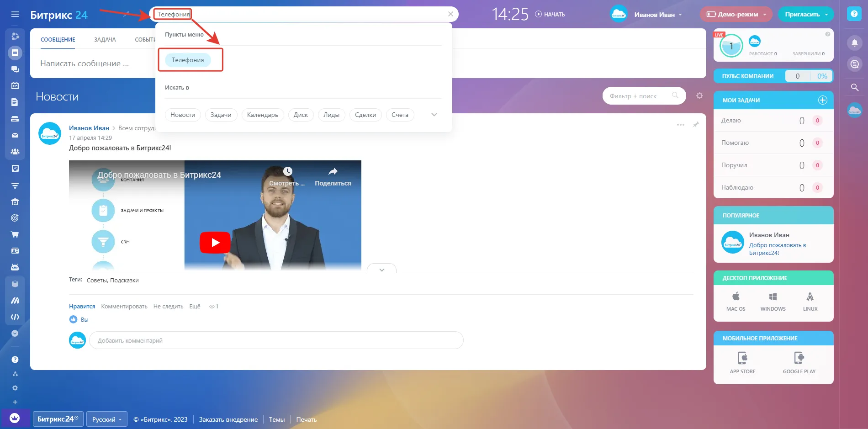Toggle the Нравится like link
Viewport: 868px width, 429px height.
tap(82, 307)
